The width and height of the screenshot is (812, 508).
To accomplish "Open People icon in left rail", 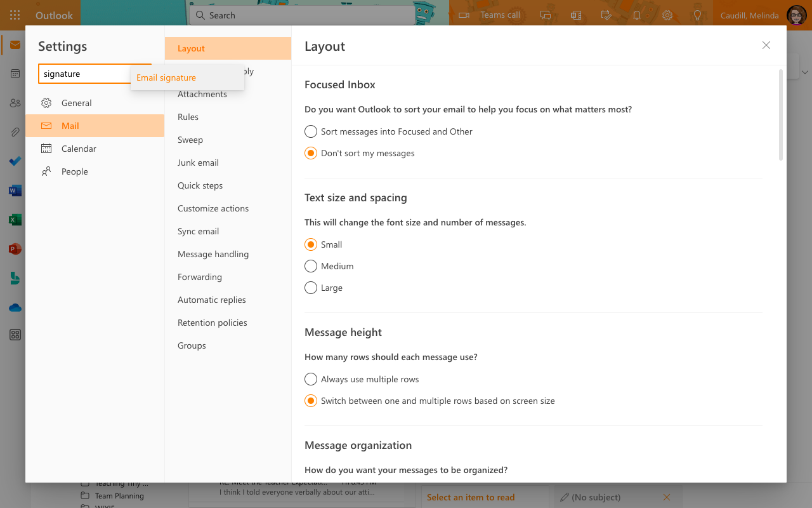I will pyautogui.click(x=15, y=103).
